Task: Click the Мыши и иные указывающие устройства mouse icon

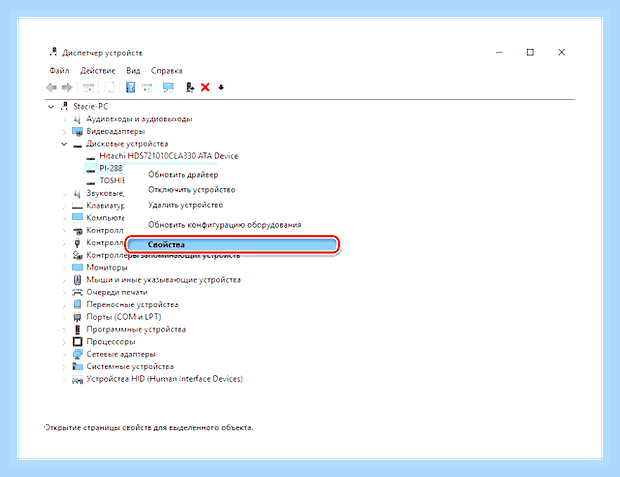Action: pos(77,280)
